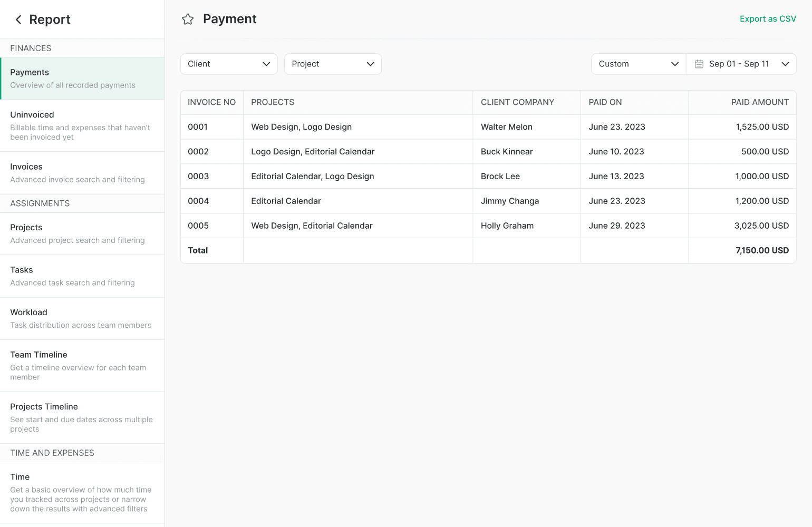Switch to Team Timeline report
This screenshot has width=812, height=527.
[x=82, y=365]
